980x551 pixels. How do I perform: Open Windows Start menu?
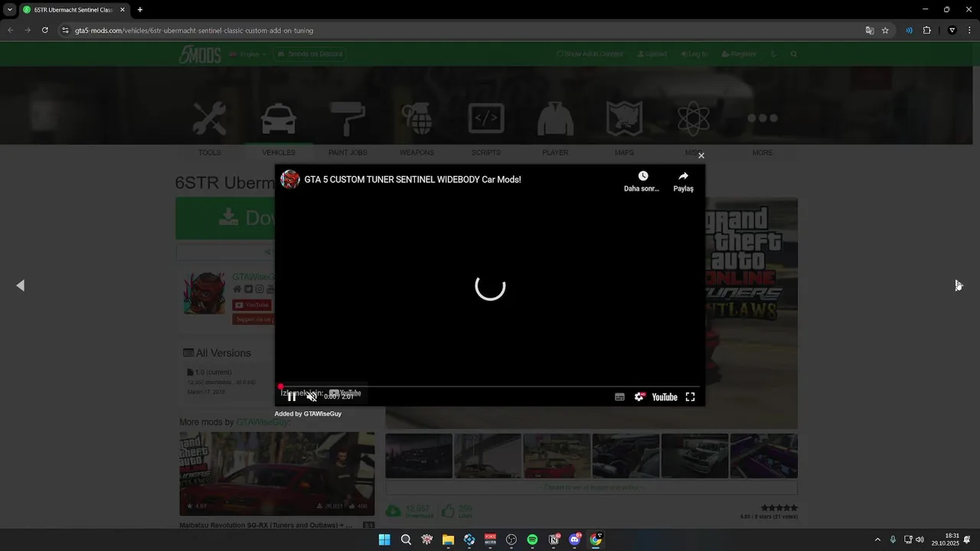pyautogui.click(x=384, y=540)
